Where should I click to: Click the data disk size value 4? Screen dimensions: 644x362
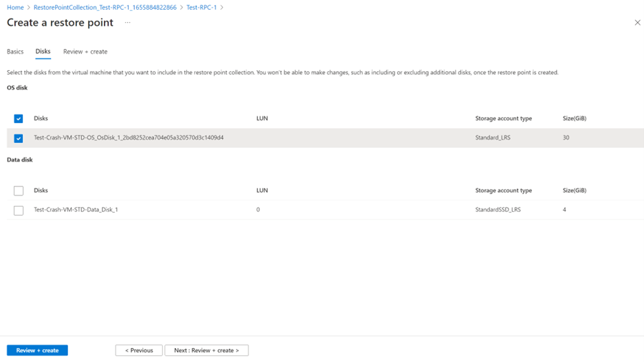pos(564,209)
